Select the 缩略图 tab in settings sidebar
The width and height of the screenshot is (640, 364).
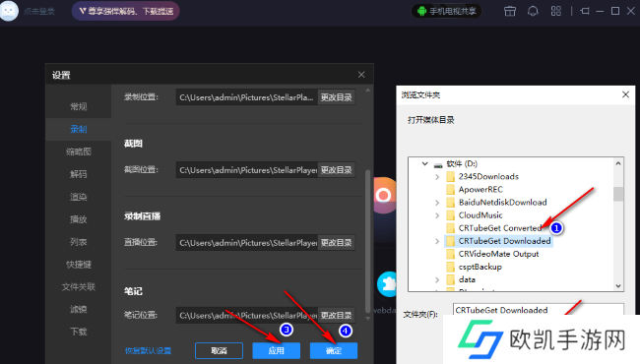click(x=79, y=152)
